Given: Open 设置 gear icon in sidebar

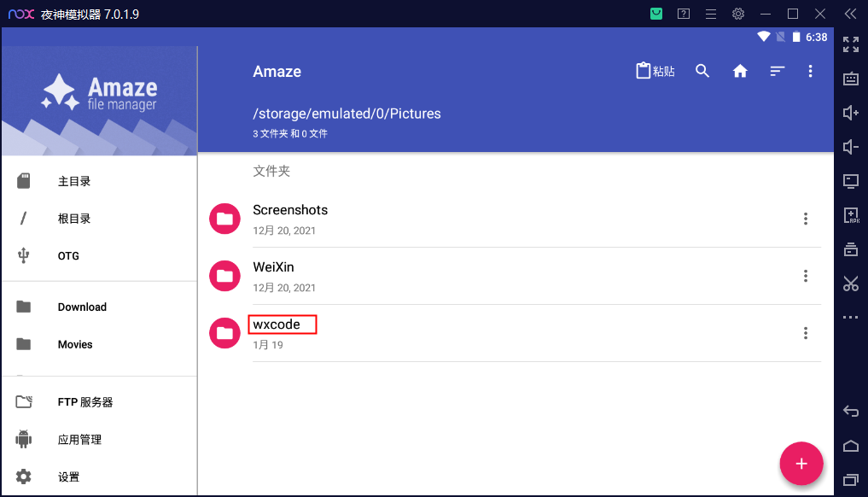Looking at the screenshot, I should point(23,477).
